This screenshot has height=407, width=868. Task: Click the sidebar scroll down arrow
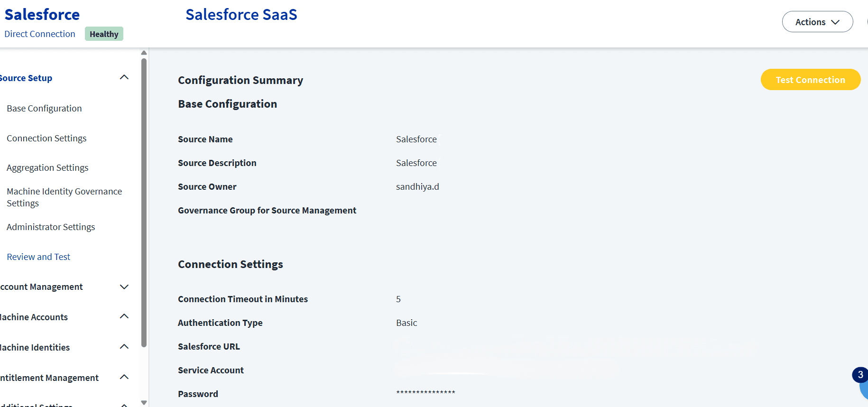click(x=144, y=402)
